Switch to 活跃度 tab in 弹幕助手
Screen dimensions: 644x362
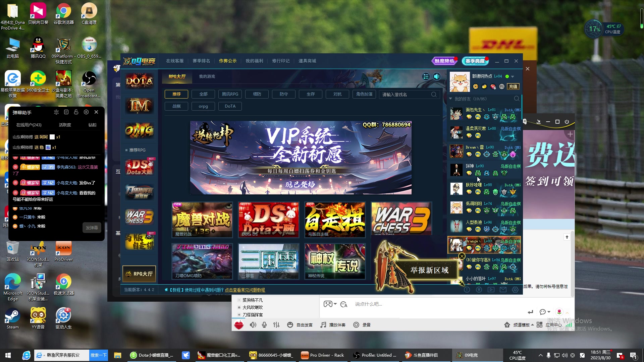[65, 125]
